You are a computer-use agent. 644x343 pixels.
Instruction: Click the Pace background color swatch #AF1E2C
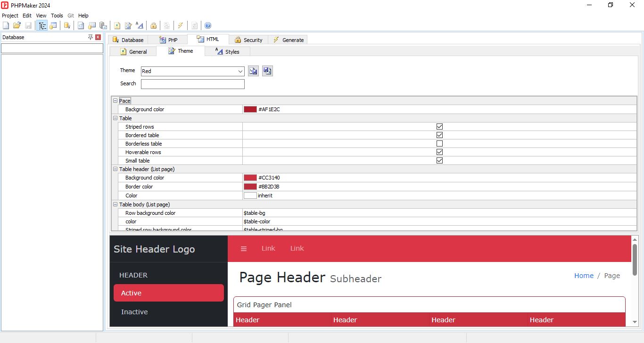250,109
